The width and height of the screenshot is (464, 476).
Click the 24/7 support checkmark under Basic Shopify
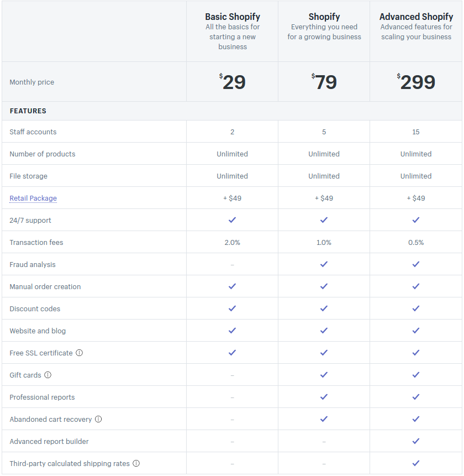[x=233, y=220]
